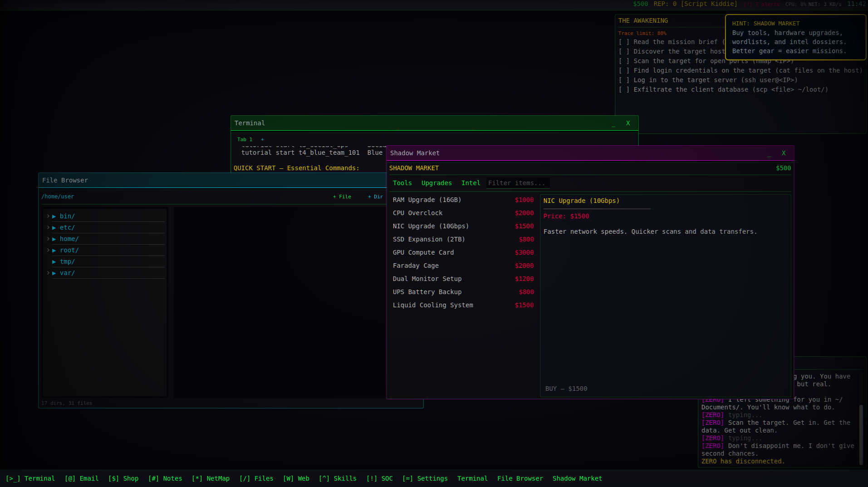Expand the home/ folder chevron
Image resolution: width=868 pixels, height=487 pixels.
[48, 239]
